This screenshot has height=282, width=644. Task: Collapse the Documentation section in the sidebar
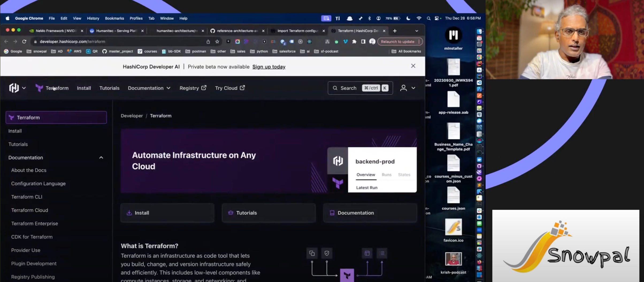[101, 158]
